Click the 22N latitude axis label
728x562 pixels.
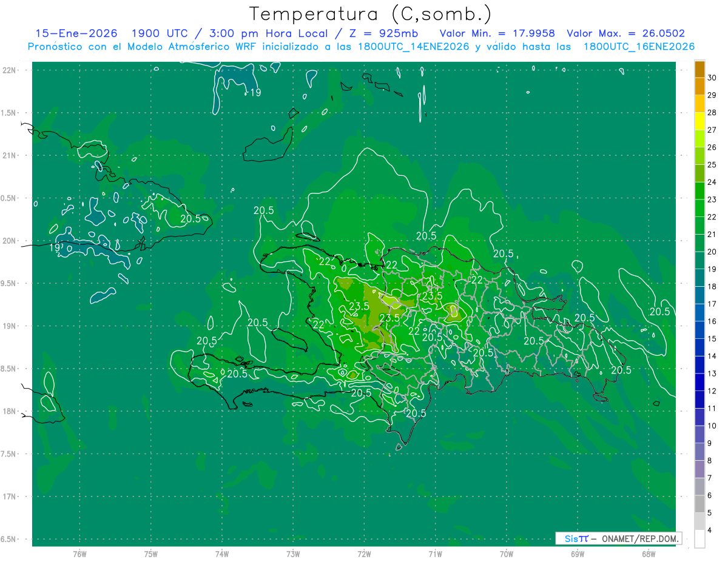10,70
